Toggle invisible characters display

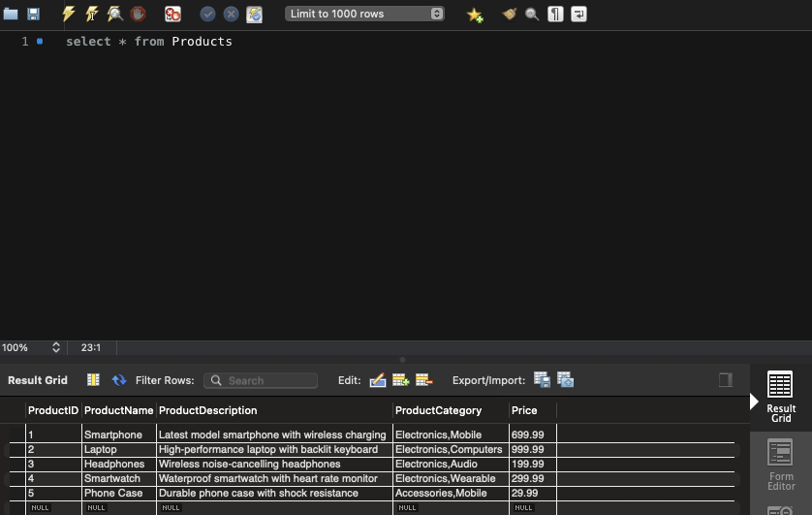coord(555,14)
